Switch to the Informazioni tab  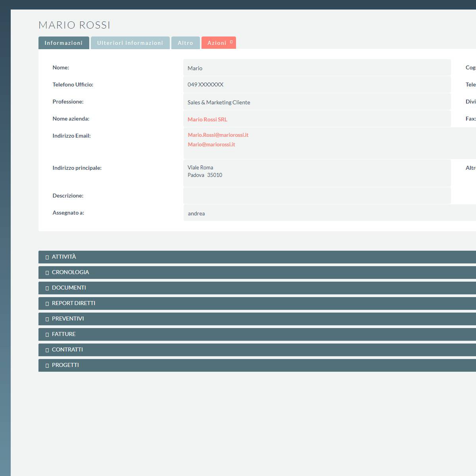point(63,43)
